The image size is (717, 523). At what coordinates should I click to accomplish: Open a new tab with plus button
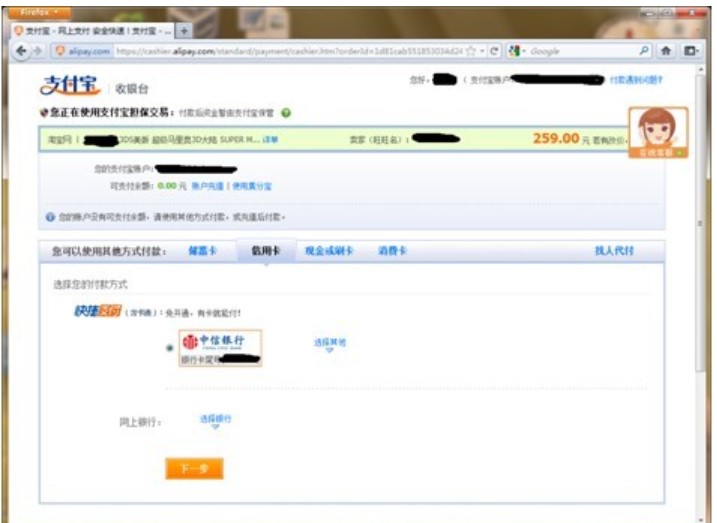pos(184,31)
